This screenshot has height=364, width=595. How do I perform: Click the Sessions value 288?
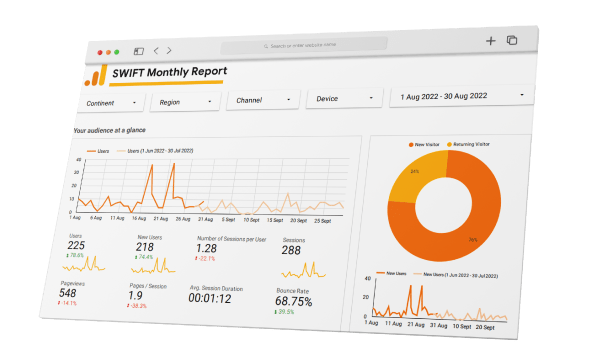pyautogui.click(x=291, y=251)
